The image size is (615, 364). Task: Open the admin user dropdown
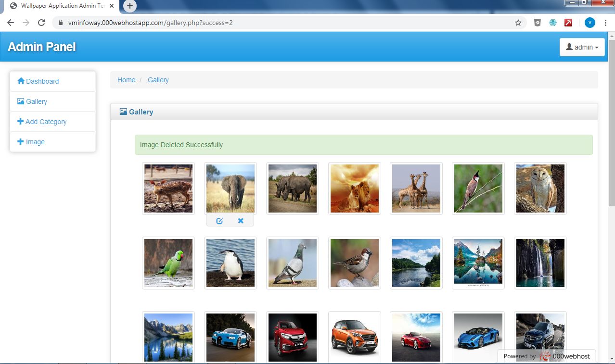click(x=582, y=47)
